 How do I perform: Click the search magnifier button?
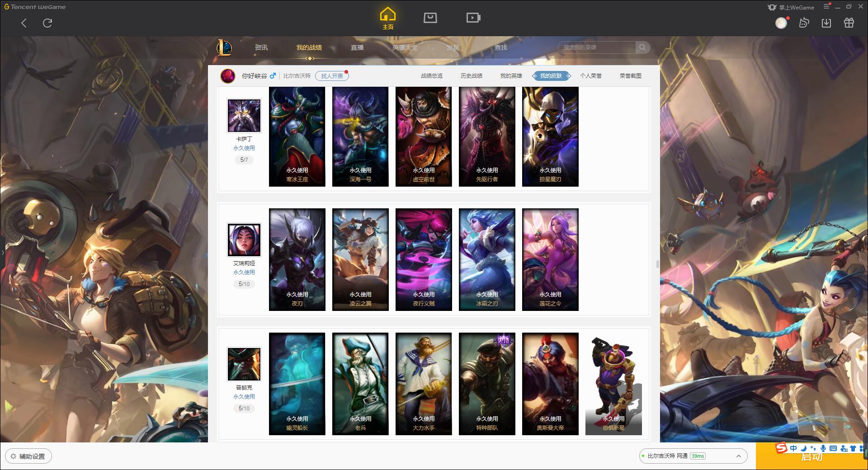(x=642, y=47)
